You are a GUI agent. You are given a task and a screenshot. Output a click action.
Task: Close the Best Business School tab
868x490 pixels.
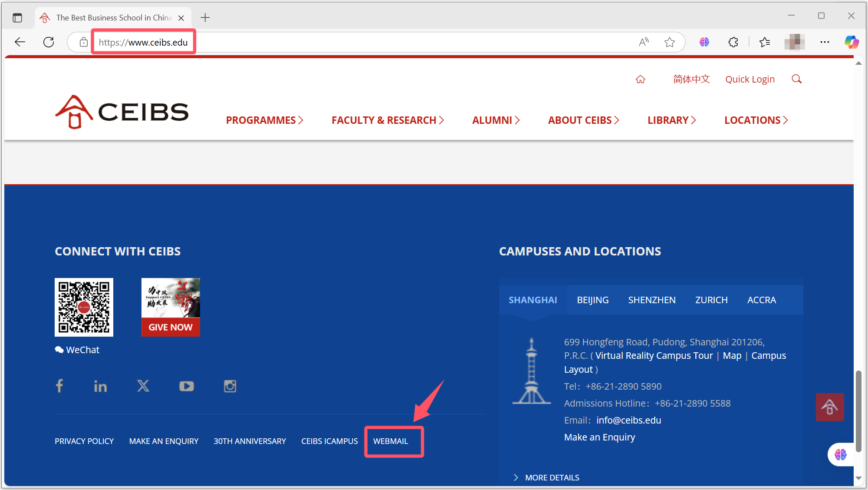[181, 18]
